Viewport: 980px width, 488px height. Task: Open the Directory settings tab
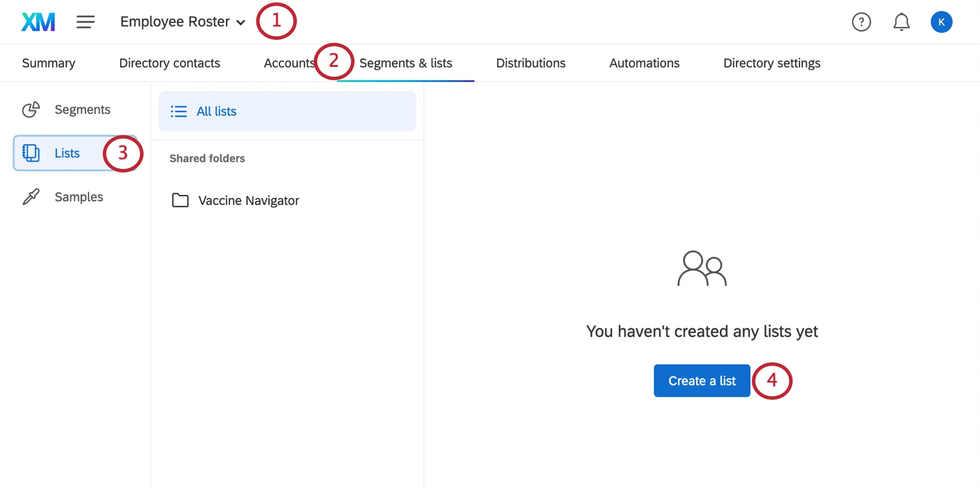click(x=771, y=63)
